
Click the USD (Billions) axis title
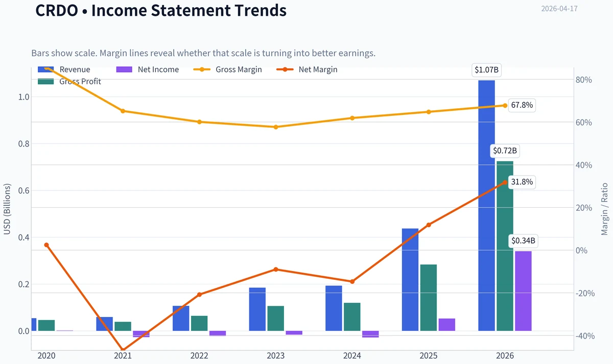[7, 209]
